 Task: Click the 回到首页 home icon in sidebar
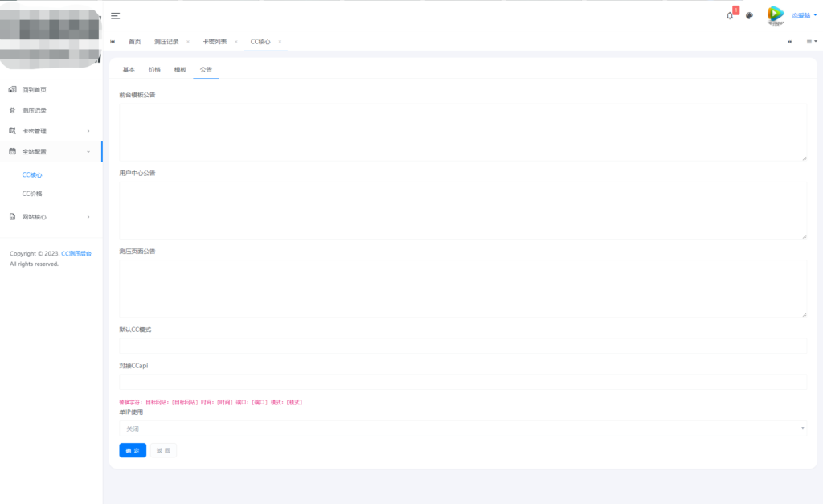tap(12, 89)
